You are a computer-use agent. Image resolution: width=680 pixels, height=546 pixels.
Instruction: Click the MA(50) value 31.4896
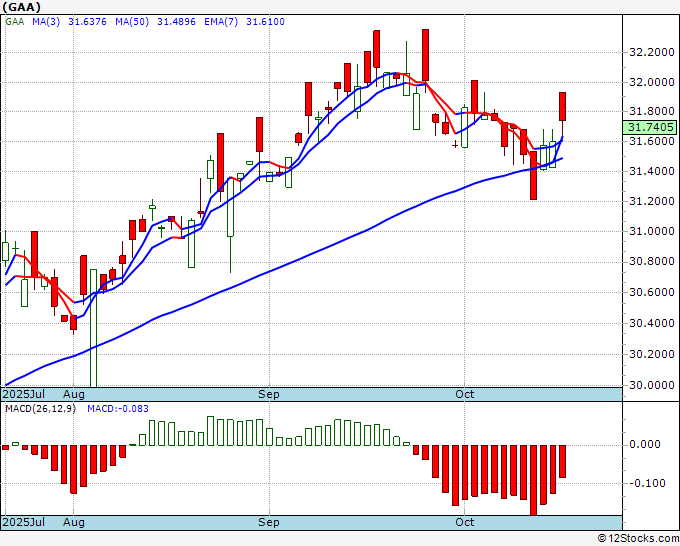176,22
